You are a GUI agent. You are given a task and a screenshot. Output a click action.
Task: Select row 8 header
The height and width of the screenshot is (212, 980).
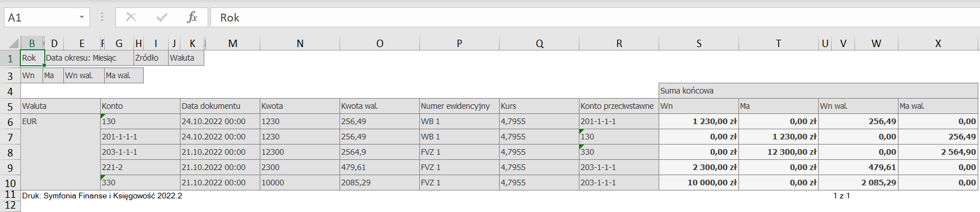point(10,152)
